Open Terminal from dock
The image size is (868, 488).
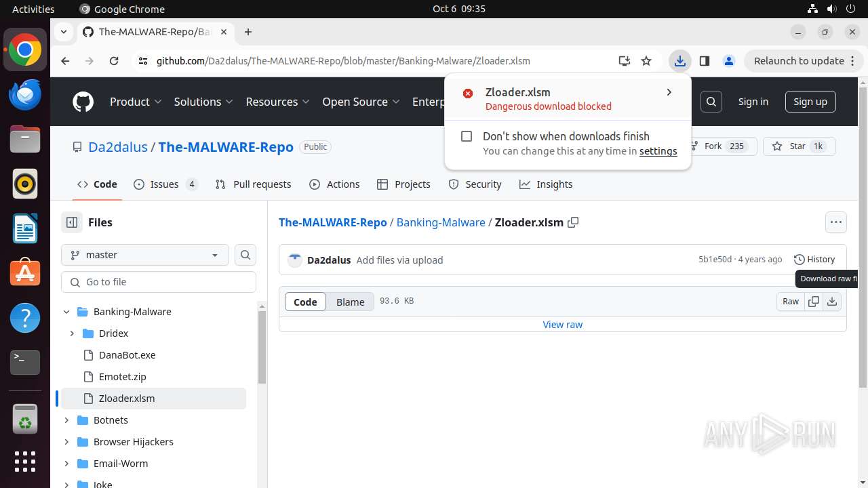[x=25, y=363]
